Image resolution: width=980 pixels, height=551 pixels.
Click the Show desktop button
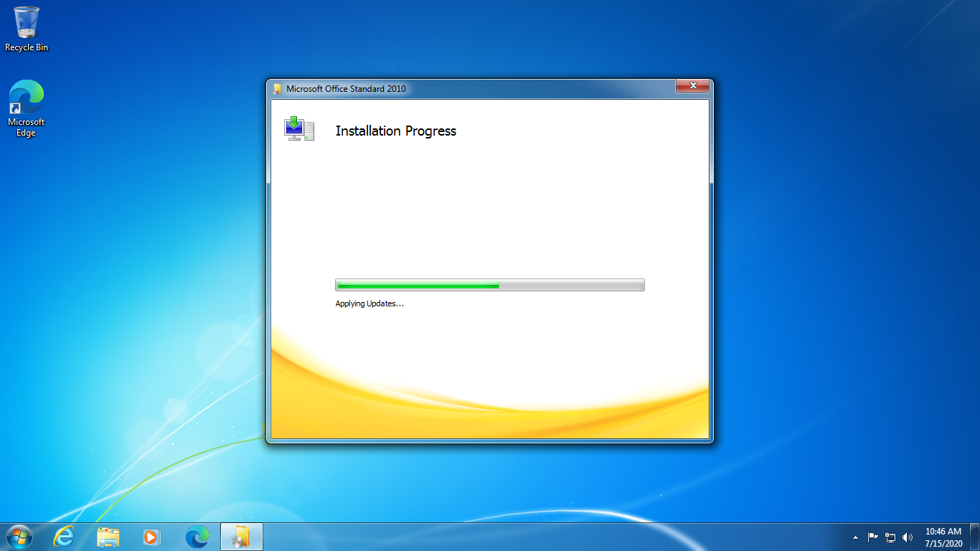pos(975,537)
